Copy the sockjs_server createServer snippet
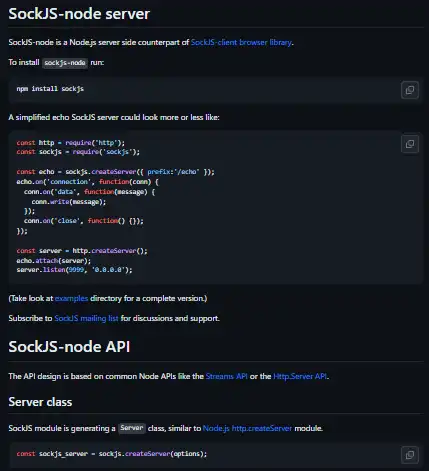 (410, 455)
